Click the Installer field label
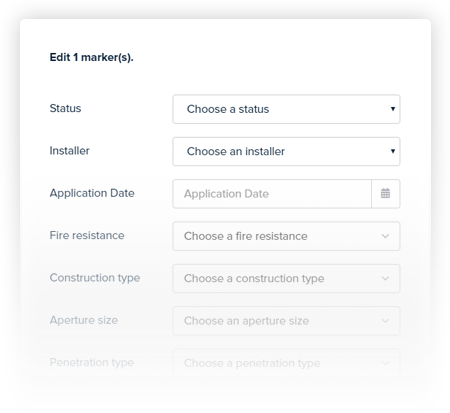The height and width of the screenshot is (413, 450). click(x=69, y=151)
